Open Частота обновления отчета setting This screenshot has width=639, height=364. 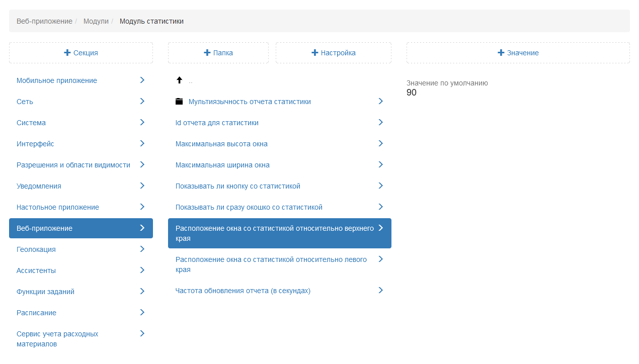(x=243, y=291)
